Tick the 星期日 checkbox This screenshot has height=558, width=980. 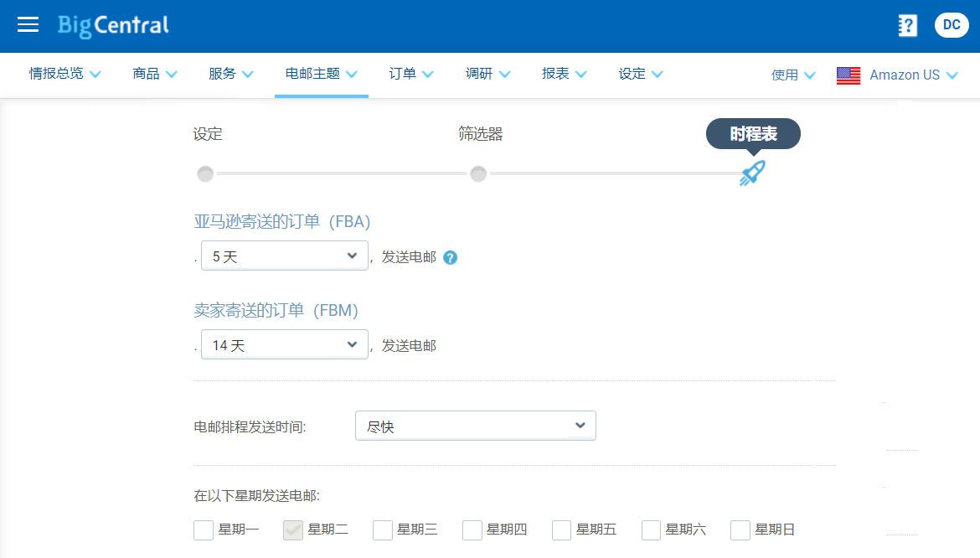740,530
